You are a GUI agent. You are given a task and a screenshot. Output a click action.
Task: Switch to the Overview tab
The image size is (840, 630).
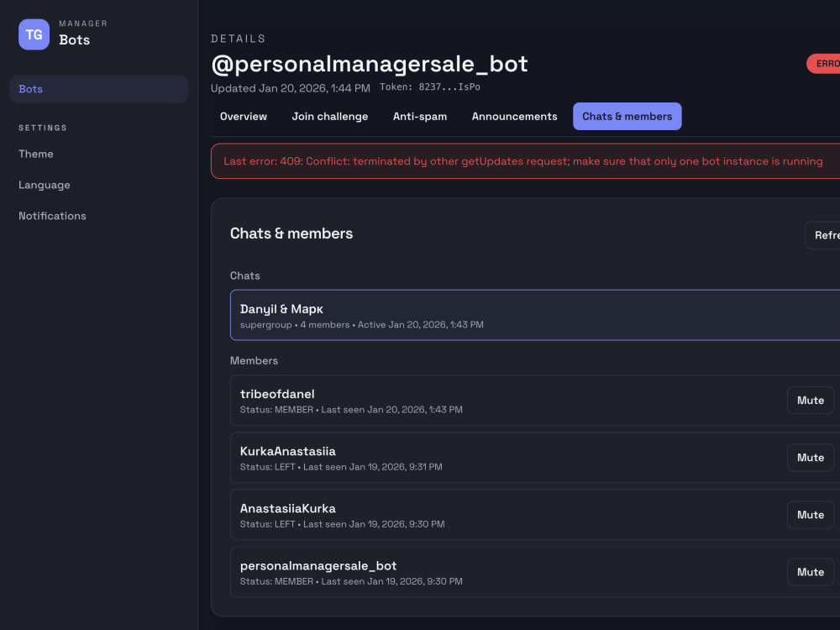(x=244, y=116)
